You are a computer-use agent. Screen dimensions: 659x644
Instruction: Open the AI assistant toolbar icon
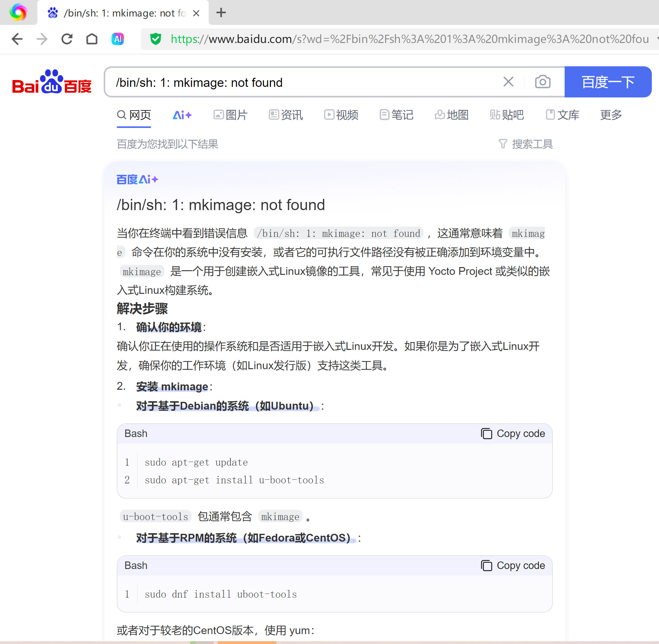117,39
